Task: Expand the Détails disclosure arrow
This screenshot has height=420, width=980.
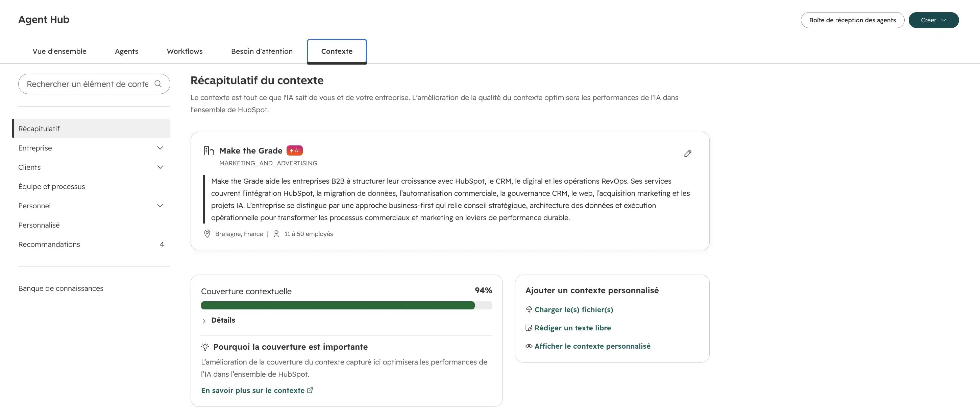Action: click(204, 321)
